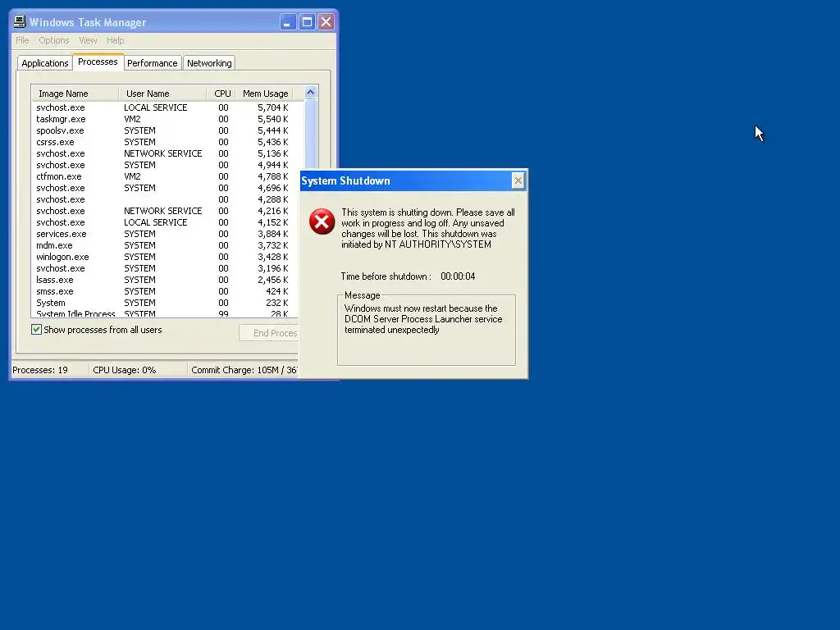The image size is (840, 630).
Task: Switch to the Applications tab
Action: (45, 63)
